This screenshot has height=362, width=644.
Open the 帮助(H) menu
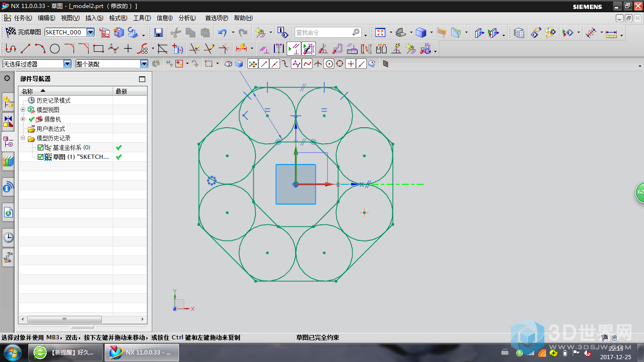(x=243, y=18)
